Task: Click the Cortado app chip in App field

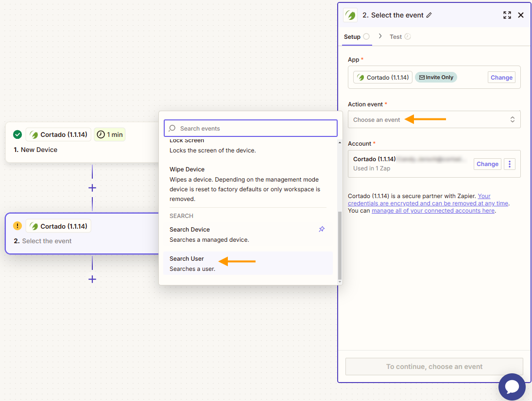Action: [x=383, y=77]
